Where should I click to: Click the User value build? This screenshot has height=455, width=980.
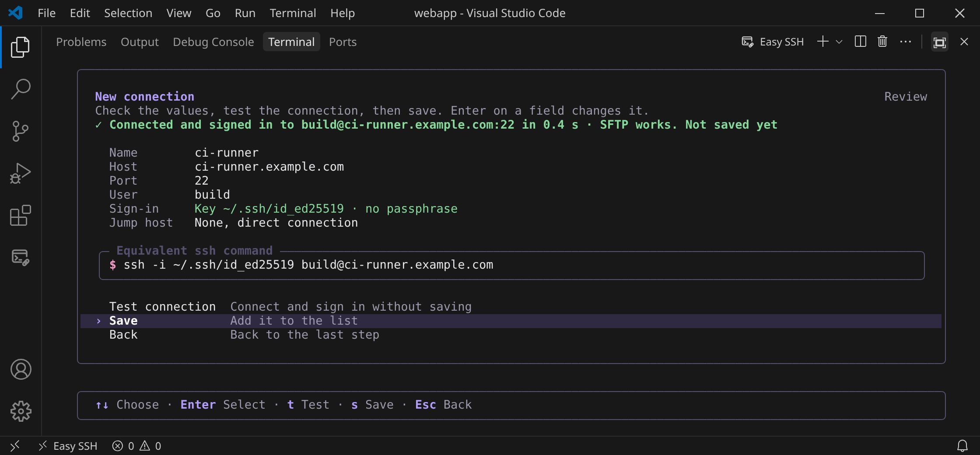pos(212,195)
